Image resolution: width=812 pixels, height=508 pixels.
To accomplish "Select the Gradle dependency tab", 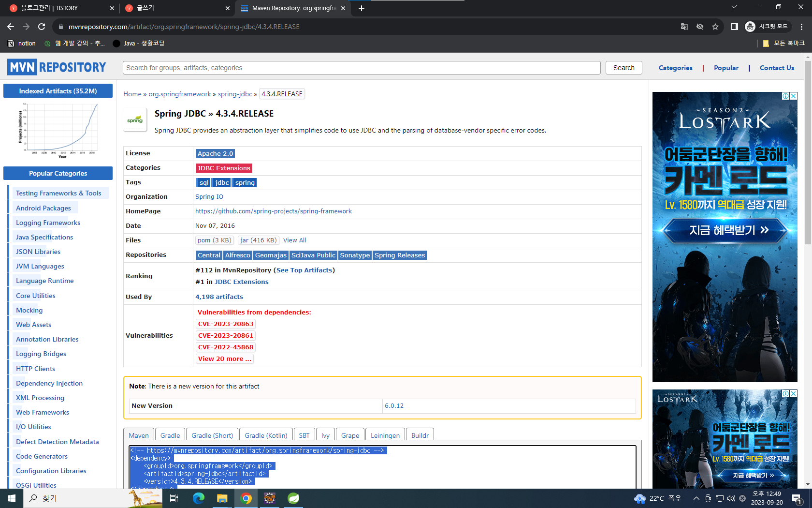I will click(x=170, y=435).
